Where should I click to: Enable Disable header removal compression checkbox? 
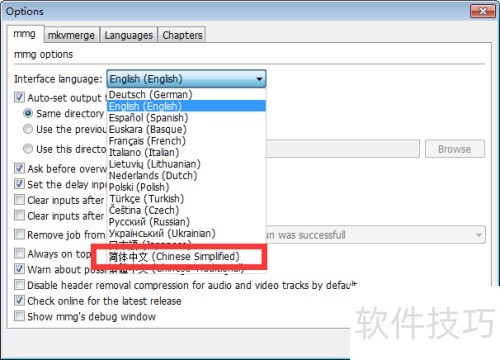pos(19,285)
